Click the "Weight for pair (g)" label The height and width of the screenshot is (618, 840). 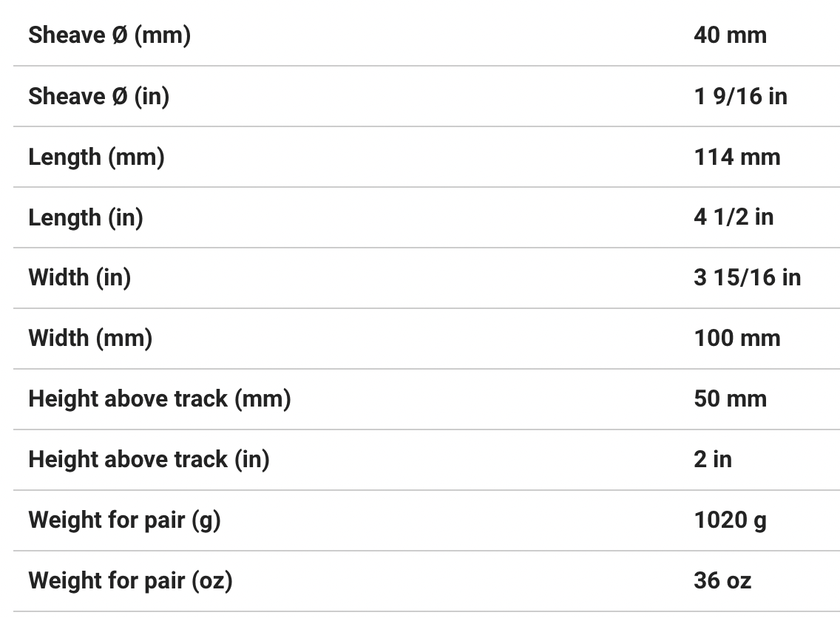(124, 520)
